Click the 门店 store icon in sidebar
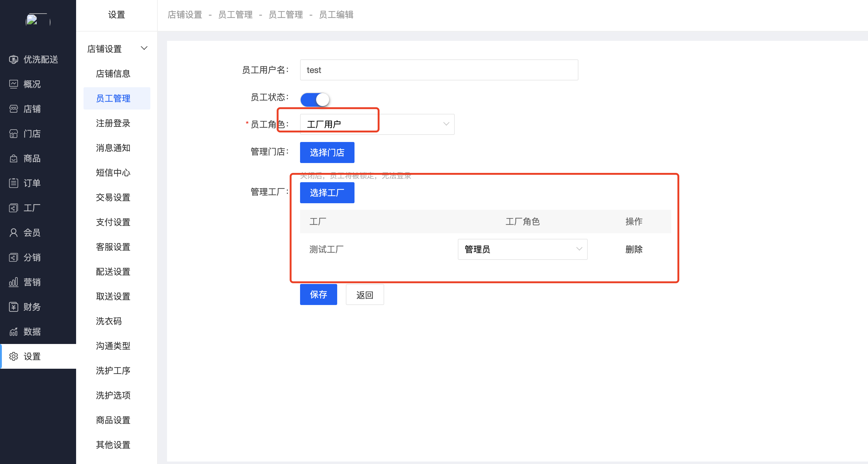Screen dimensions: 868x464 coord(14,133)
